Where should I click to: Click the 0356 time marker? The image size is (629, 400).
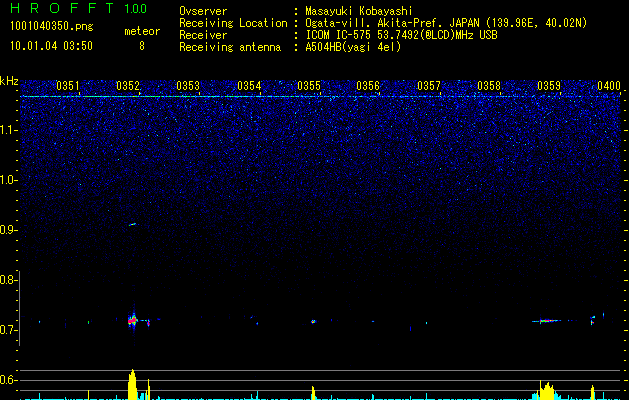click(368, 86)
